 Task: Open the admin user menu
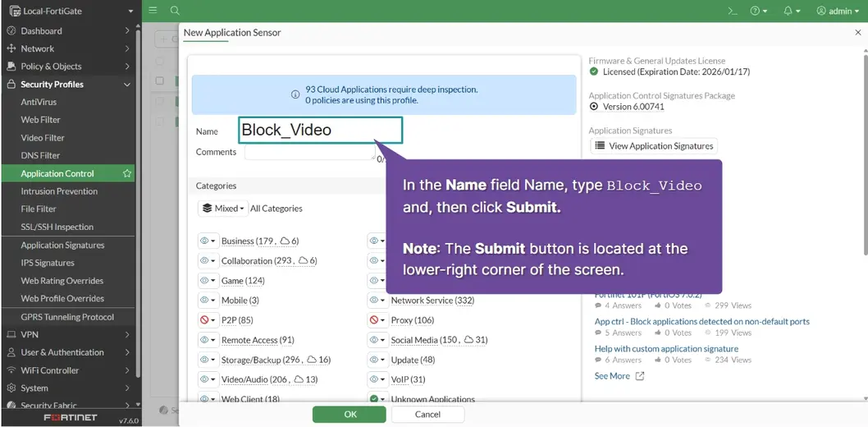coord(838,11)
